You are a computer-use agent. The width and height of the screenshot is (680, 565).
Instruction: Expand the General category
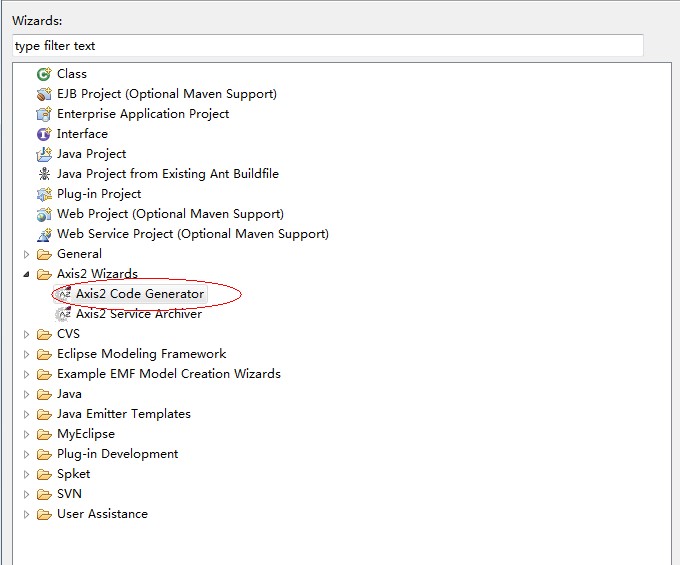pos(26,254)
